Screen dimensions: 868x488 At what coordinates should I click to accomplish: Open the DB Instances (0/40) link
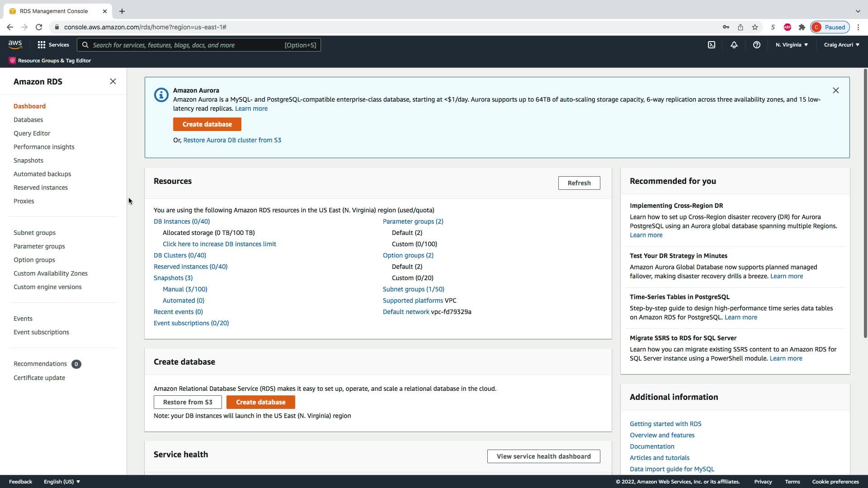181,221
